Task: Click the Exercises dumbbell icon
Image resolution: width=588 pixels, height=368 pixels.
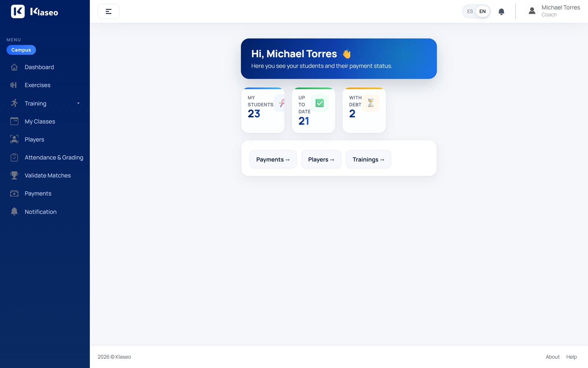Action: [x=13, y=85]
